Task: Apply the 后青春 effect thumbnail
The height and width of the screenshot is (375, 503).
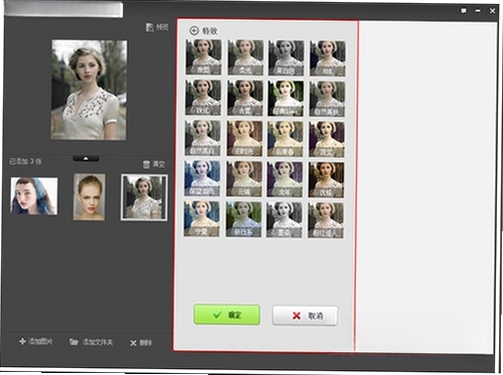Action: point(285,139)
